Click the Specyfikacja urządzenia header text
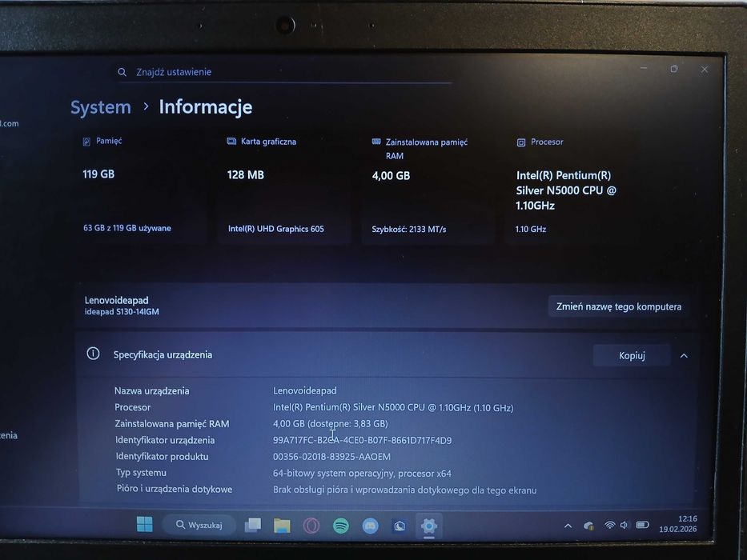The image size is (747, 560). [x=163, y=354]
